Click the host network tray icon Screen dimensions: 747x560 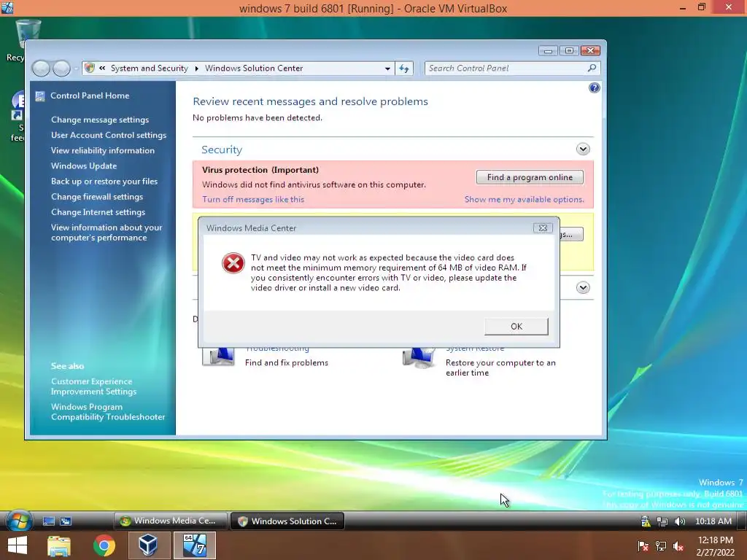661,546
